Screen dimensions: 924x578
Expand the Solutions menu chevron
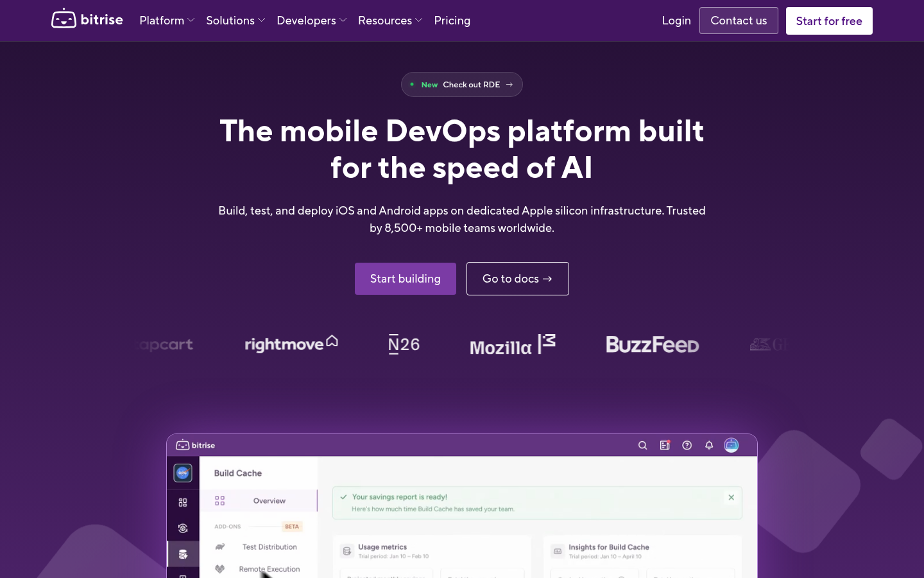click(261, 21)
